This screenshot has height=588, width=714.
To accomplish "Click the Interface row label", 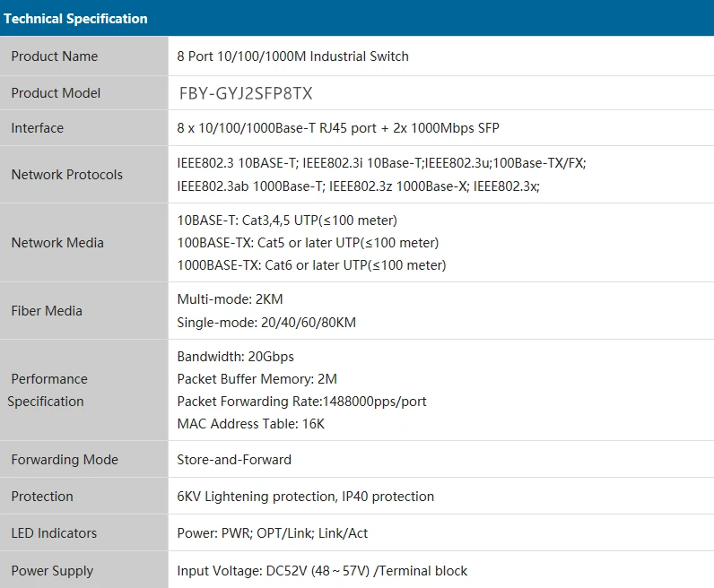I will click(38, 128).
